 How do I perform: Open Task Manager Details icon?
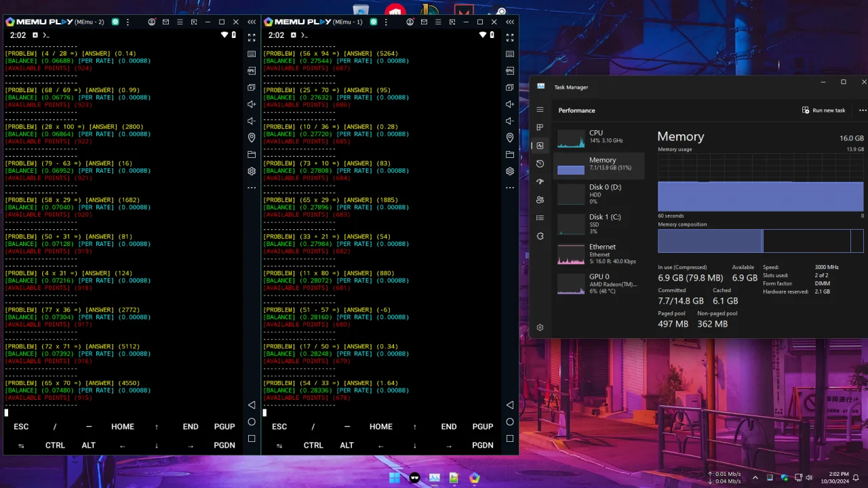click(540, 218)
